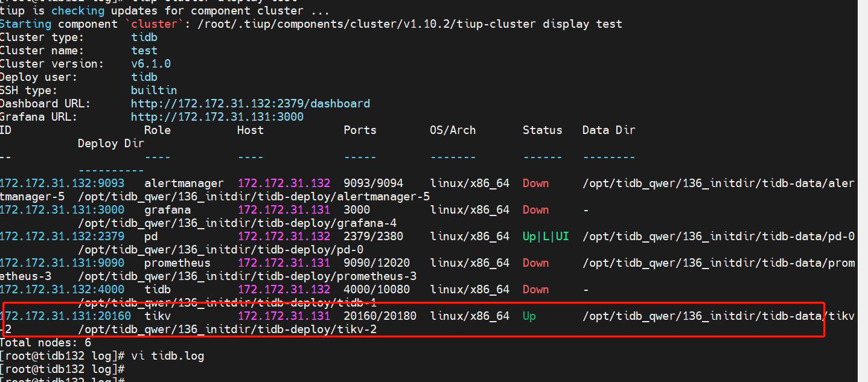868x382 pixels.
Task: Click the tidb role text
Action: pyautogui.click(x=158, y=290)
